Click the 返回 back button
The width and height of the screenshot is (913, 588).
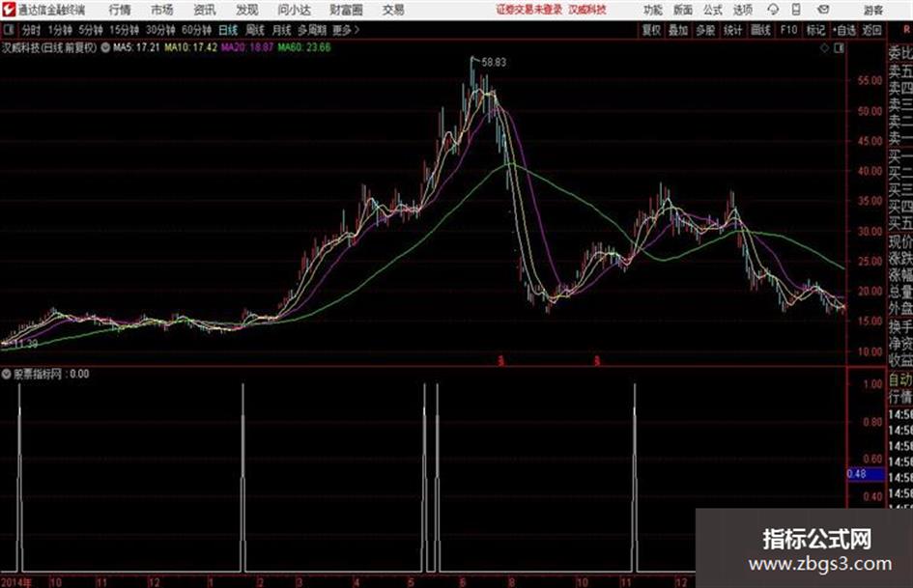pos(872,30)
